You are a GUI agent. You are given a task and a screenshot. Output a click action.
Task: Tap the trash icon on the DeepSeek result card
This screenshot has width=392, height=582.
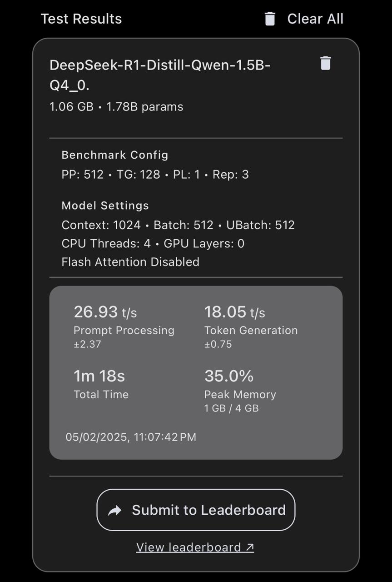click(326, 63)
